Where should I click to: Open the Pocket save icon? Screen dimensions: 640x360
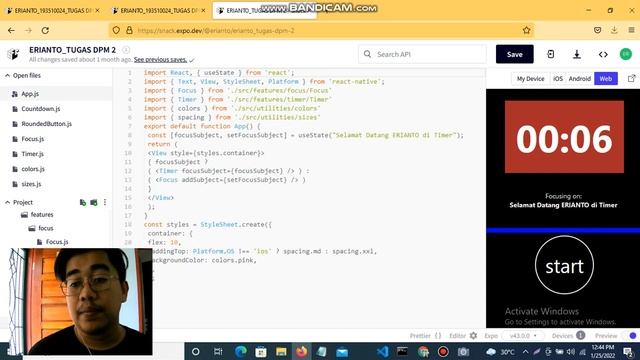(x=598, y=30)
